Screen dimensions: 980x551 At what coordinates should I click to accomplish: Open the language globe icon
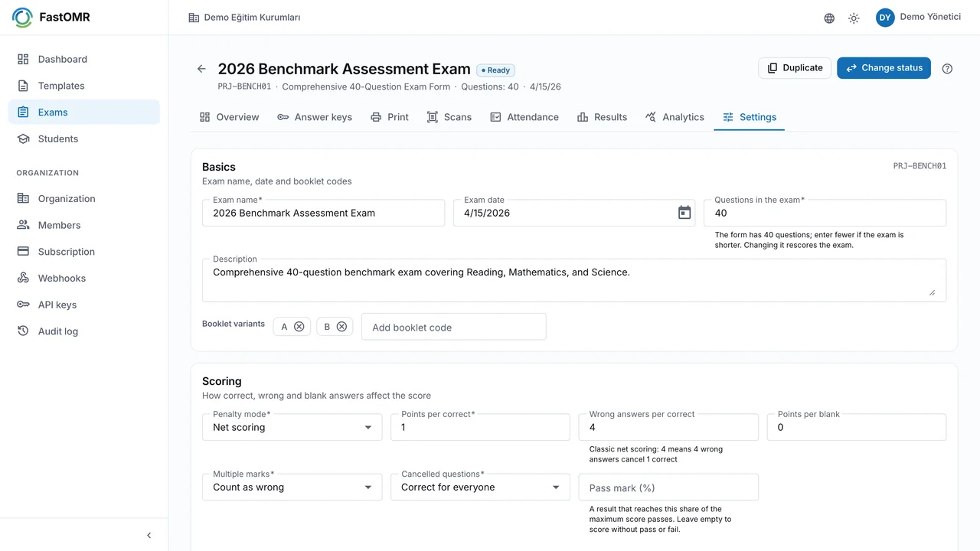[829, 18]
